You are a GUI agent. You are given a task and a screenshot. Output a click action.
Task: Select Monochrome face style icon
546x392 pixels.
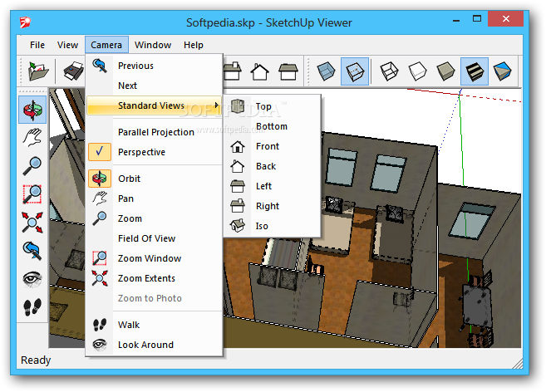tap(503, 71)
